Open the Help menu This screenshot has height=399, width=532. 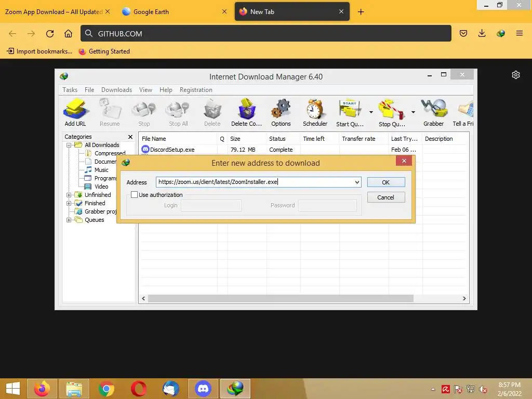(x=166, y=90)
